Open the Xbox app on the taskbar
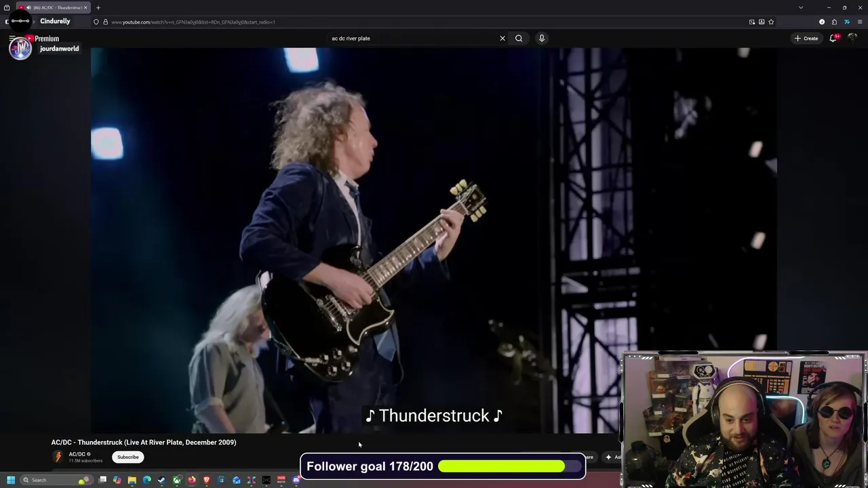Screen dimensions: 868x488 177,480
